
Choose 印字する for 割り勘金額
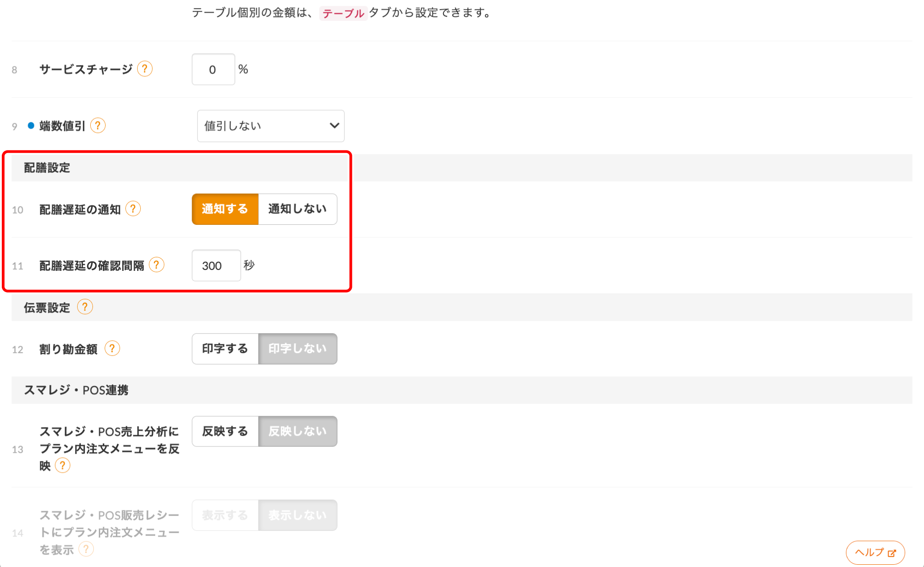(225, 349)
